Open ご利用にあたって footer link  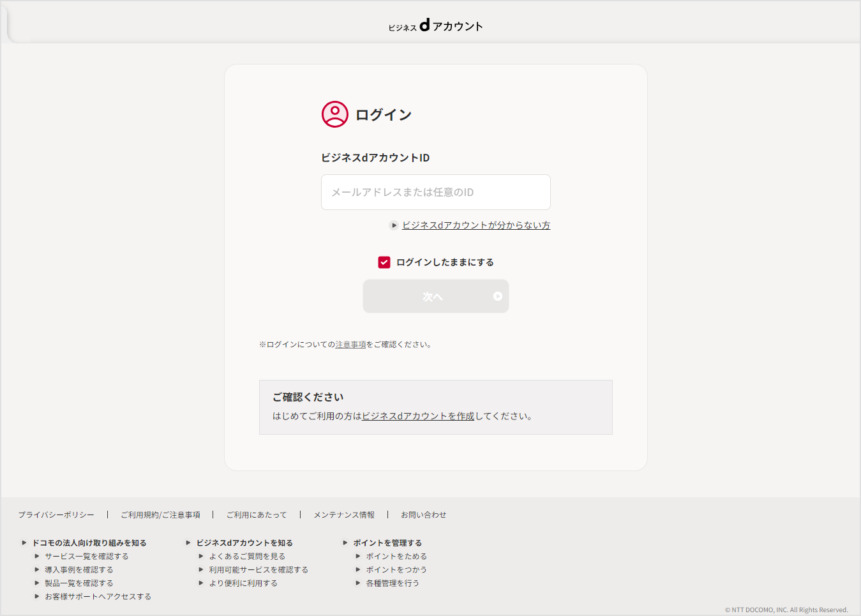[x=257, y=515]
